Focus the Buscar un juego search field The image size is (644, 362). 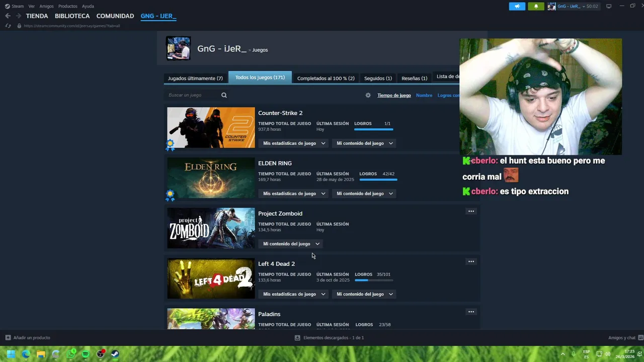pos(194,95)
